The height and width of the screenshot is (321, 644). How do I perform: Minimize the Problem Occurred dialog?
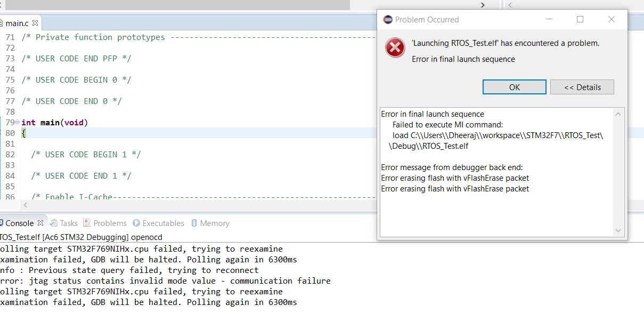(x=549, y=19)
